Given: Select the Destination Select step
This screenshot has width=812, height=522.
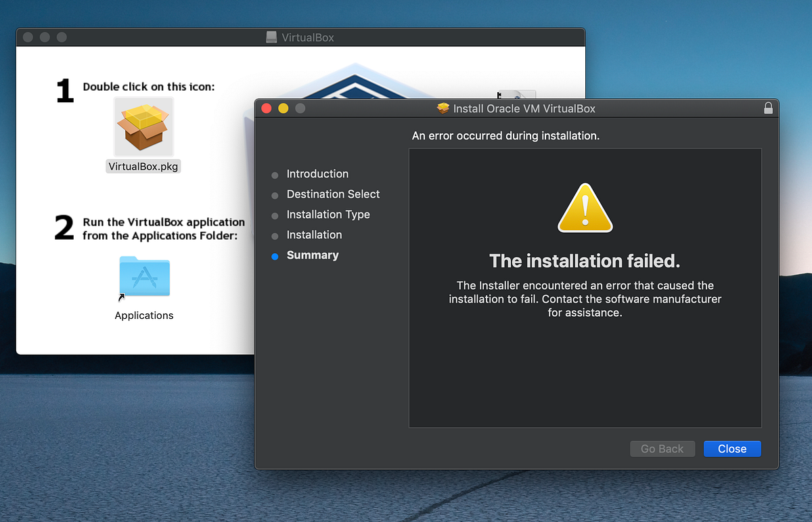Looking at the screenshot, I should pos(333,194).
